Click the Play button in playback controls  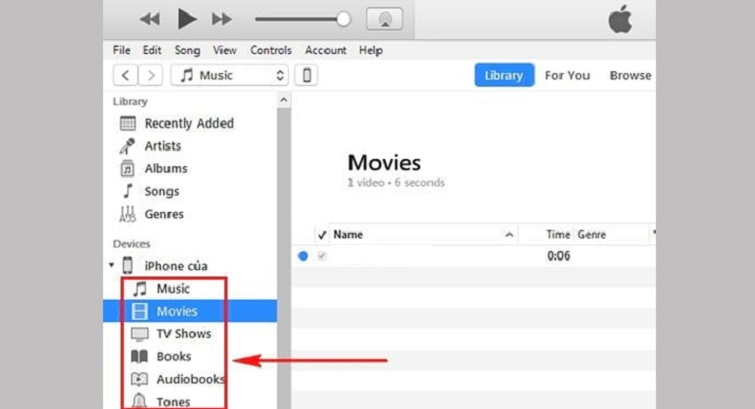[187, 18]
